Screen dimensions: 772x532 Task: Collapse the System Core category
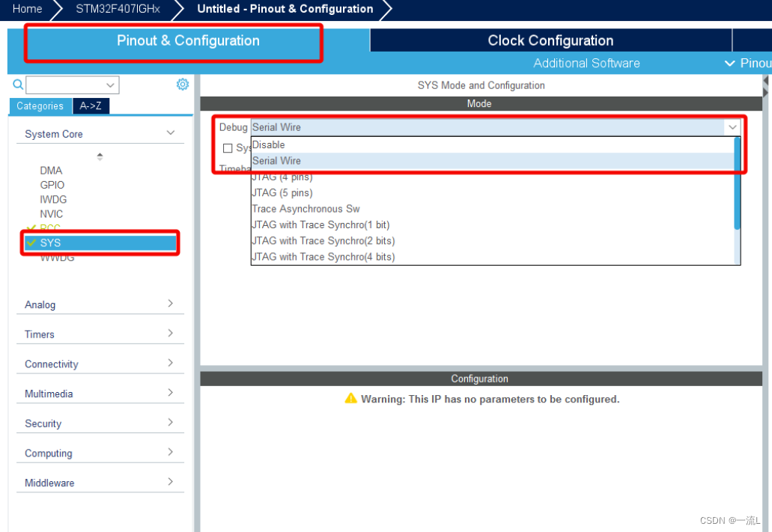pos(171,133)
